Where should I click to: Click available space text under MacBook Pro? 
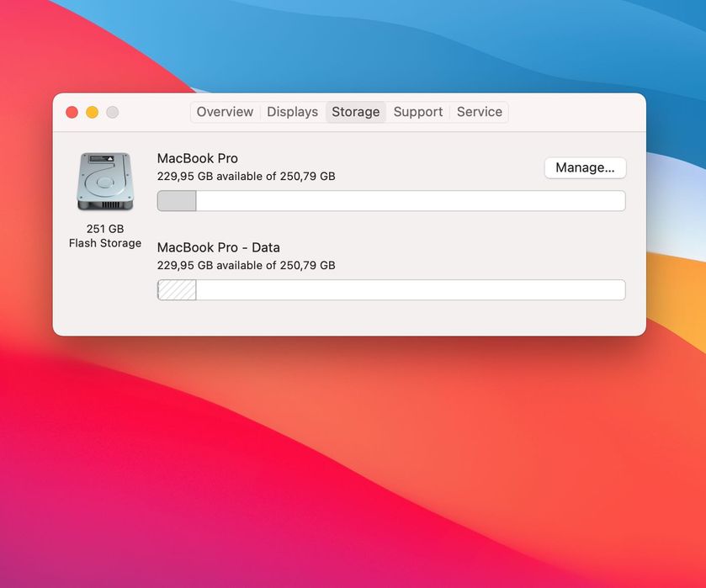tap(246, 176)
